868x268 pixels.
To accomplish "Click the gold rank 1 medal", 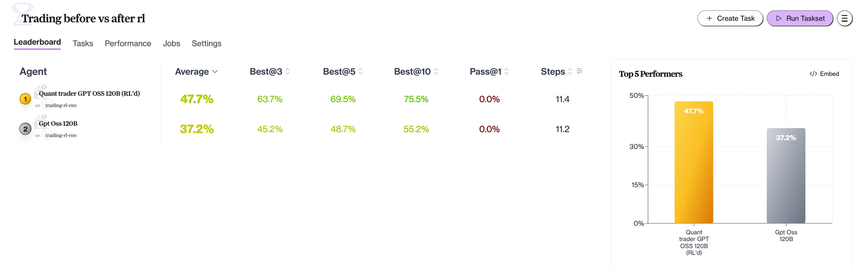I will (25, 99).
